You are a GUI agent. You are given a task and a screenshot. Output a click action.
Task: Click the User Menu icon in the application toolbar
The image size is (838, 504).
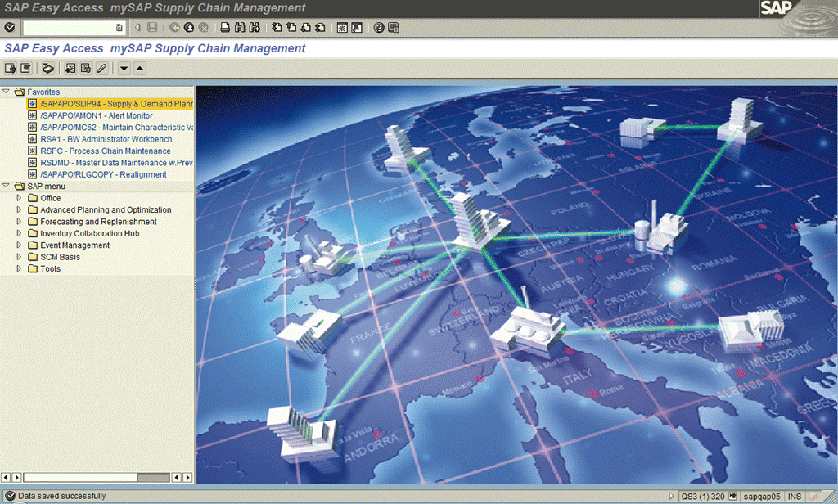tap(10, 68)
